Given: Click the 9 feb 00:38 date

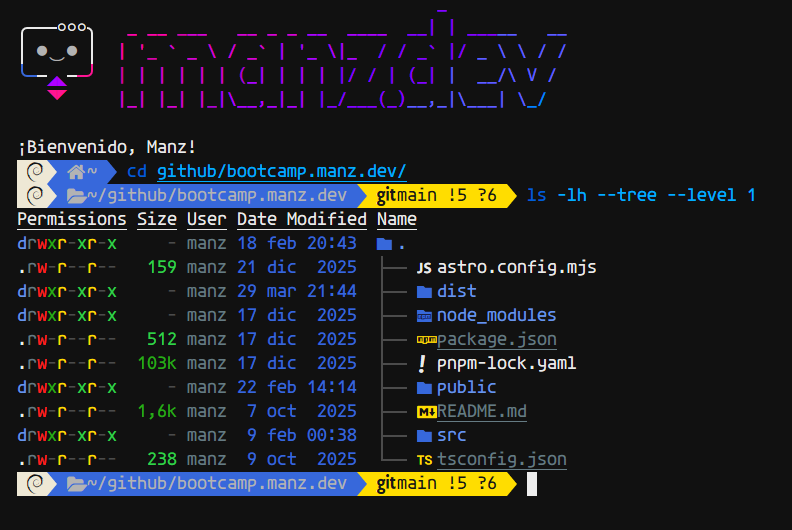Looking at the screenshot, I should (302, 436).
